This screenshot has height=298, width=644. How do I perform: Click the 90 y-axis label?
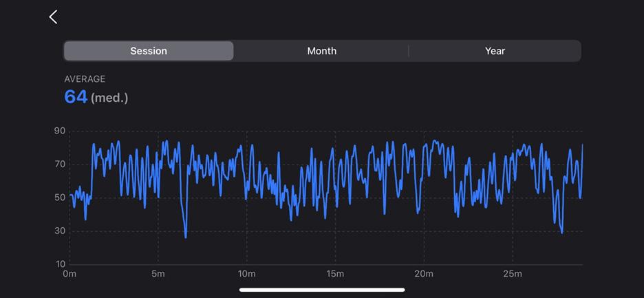tap(60, 131)
